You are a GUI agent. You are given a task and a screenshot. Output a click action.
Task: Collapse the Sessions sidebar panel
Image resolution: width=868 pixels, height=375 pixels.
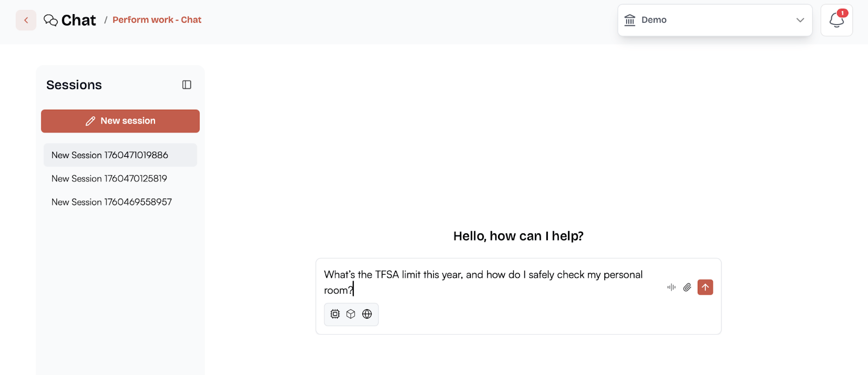coord(187,85)
